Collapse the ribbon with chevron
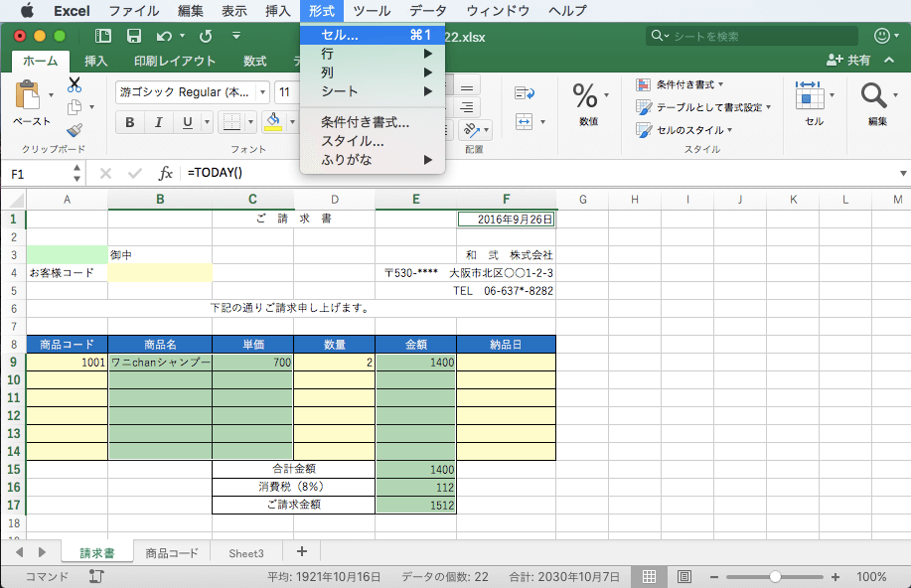This screenshot has height=588, width=911. coord(889,60)
